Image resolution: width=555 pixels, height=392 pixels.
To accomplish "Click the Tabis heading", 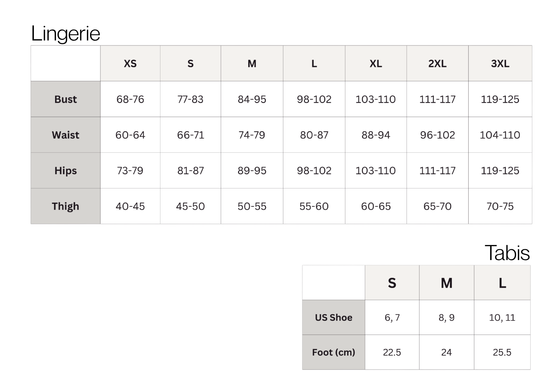I will pyautogui.click(x=507, y=253).
